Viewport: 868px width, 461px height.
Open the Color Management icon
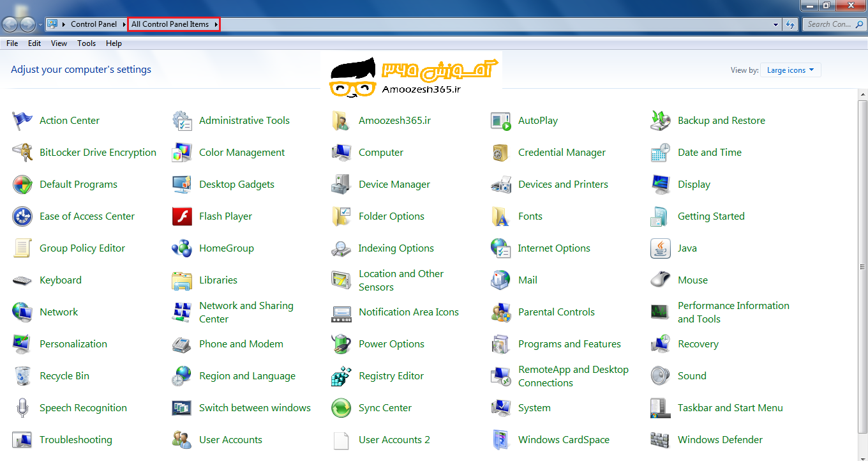[x=182, y=153]
